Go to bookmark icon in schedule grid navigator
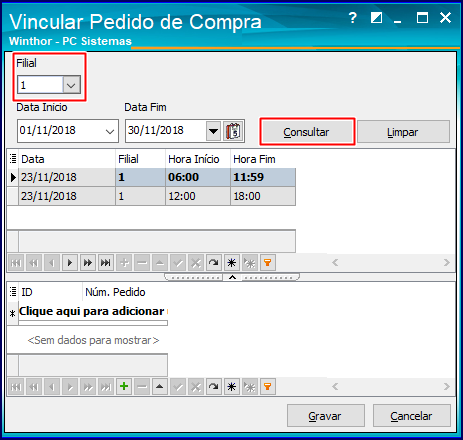Image resolution: width=463 pixels, height=440 pixels. coord(250,263)
